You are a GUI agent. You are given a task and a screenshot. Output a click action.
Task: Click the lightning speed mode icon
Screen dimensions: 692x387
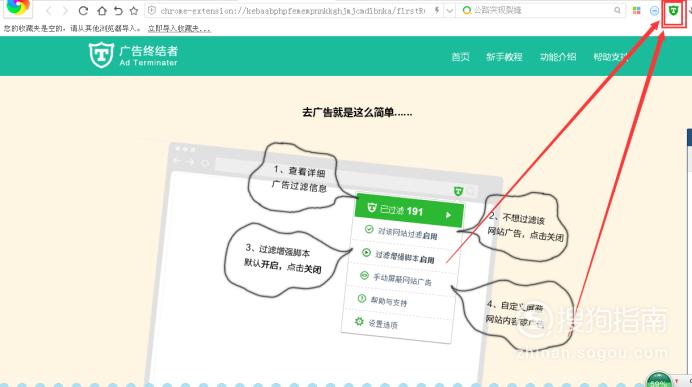pos(436,10)
